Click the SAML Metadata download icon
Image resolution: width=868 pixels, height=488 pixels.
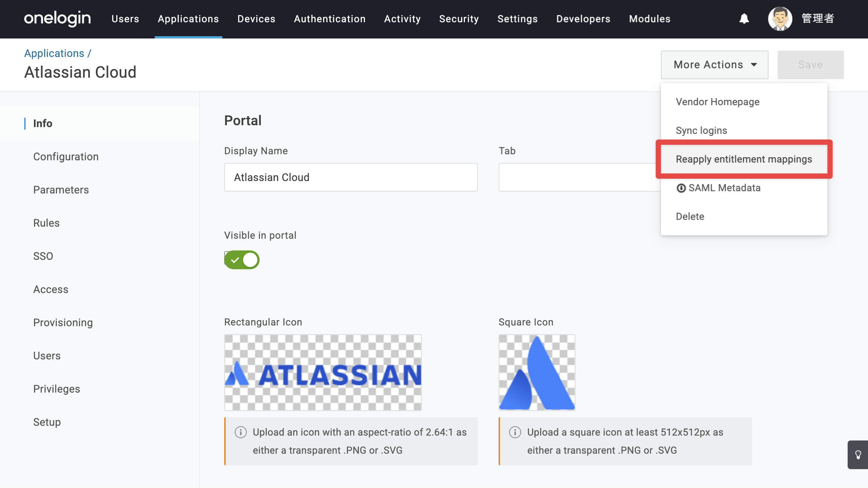[681, 188]
